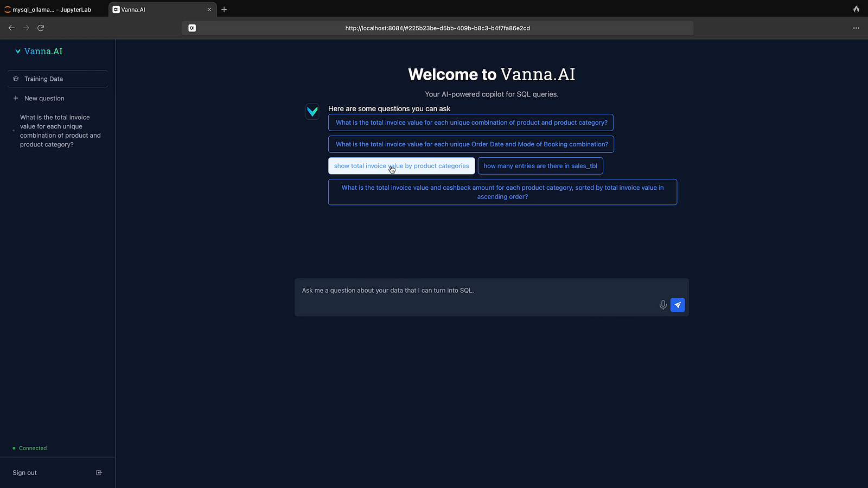Select 'show total invoice value by product categories'
The image size is (868, 488).
[401, 166]
